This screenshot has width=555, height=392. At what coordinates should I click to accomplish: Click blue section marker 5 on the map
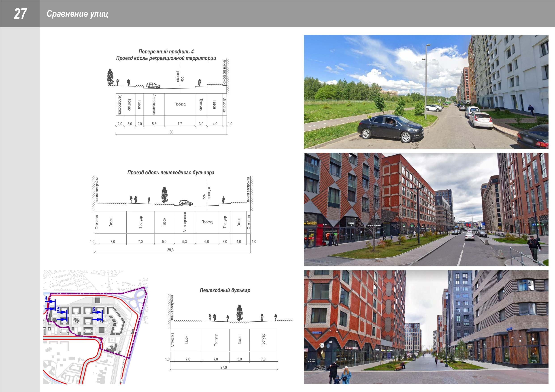coord(58,309)
